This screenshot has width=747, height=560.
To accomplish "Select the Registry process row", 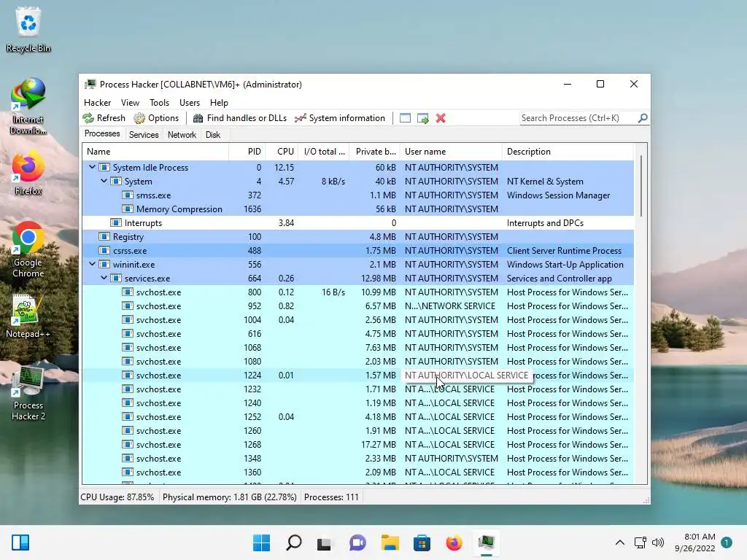I will [x=357, y=237].
